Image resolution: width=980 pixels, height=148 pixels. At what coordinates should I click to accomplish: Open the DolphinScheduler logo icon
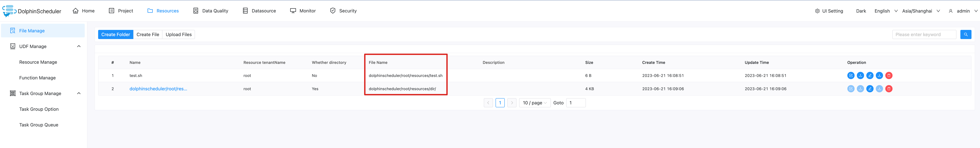(x=8, y=11)
